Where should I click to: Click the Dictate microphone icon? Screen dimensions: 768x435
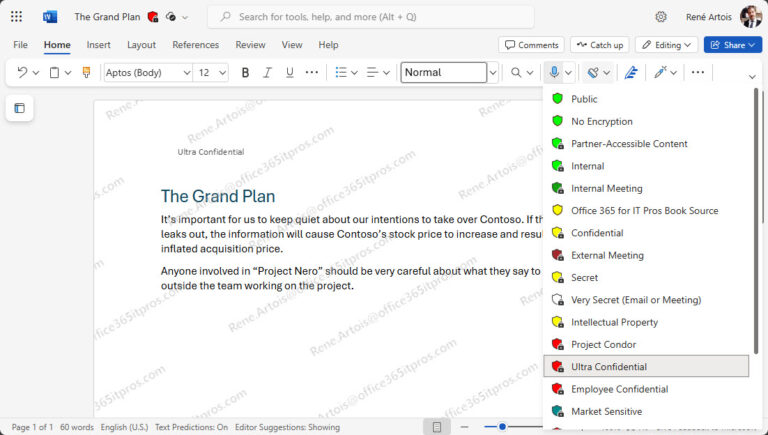pyautogui.click(x=554, y=72)
